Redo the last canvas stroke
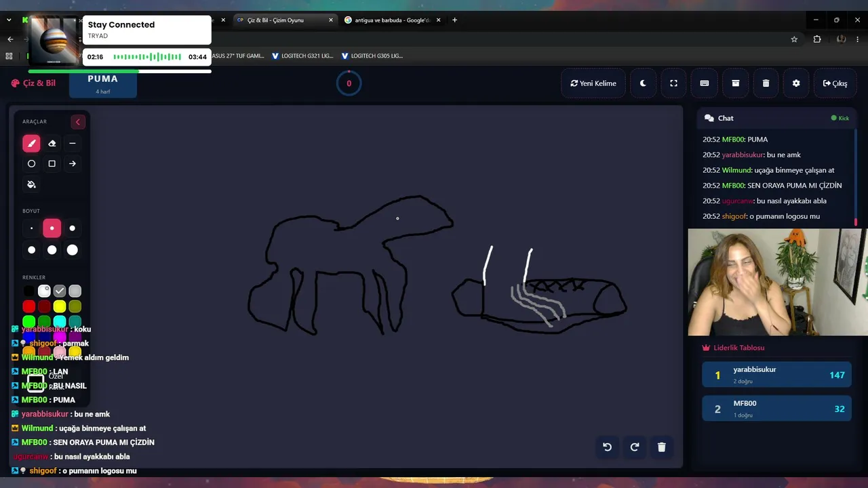This screenshot has width=868, height=488. 635,447
